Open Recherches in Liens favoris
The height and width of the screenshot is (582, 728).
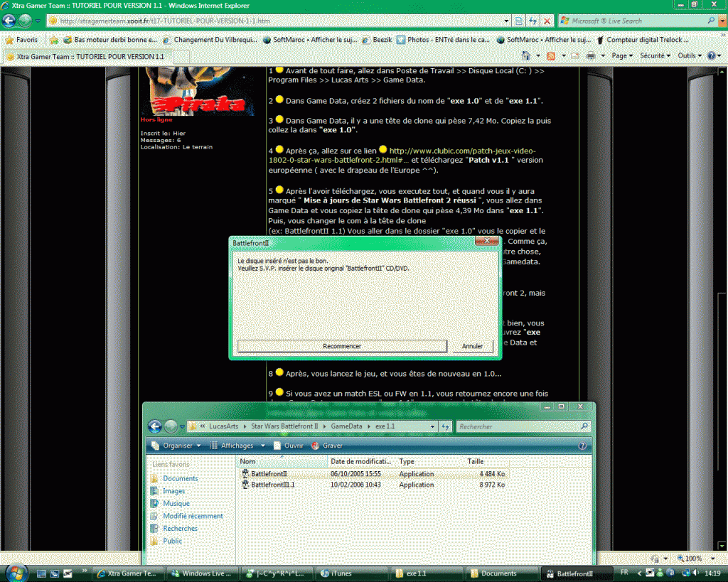(174, 529)
